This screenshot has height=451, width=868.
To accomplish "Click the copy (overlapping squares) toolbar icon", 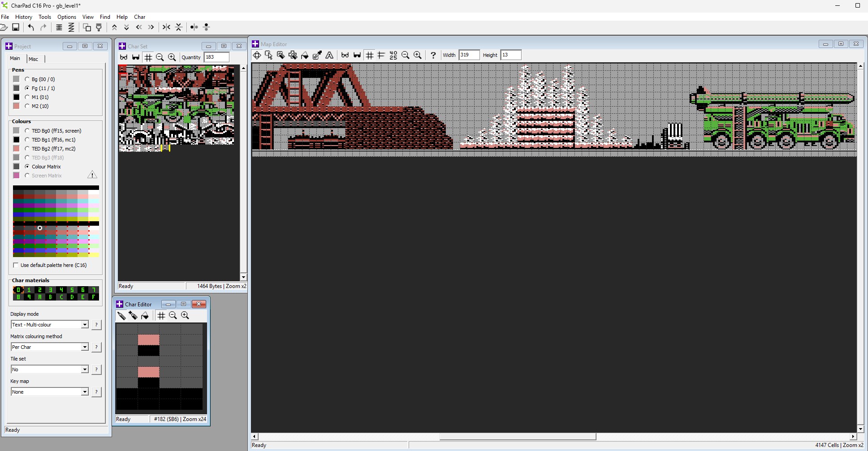I will (86, 27).
